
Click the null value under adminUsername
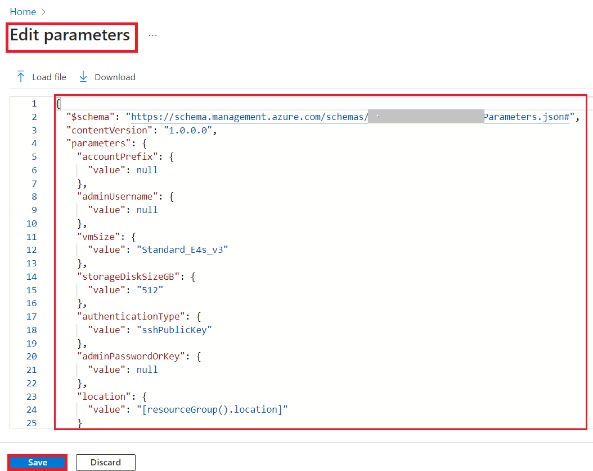pos(147,210)
